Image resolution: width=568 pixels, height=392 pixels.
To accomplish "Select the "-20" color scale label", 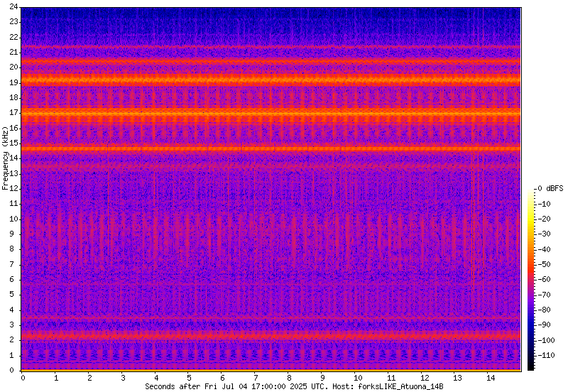I will click(544, 219).
